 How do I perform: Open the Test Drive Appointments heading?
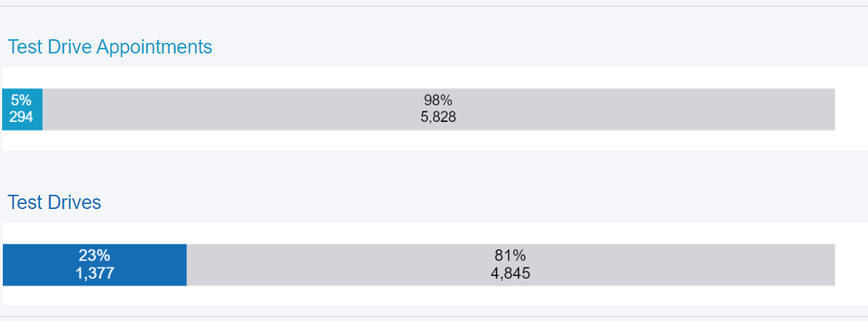(110, 47)
